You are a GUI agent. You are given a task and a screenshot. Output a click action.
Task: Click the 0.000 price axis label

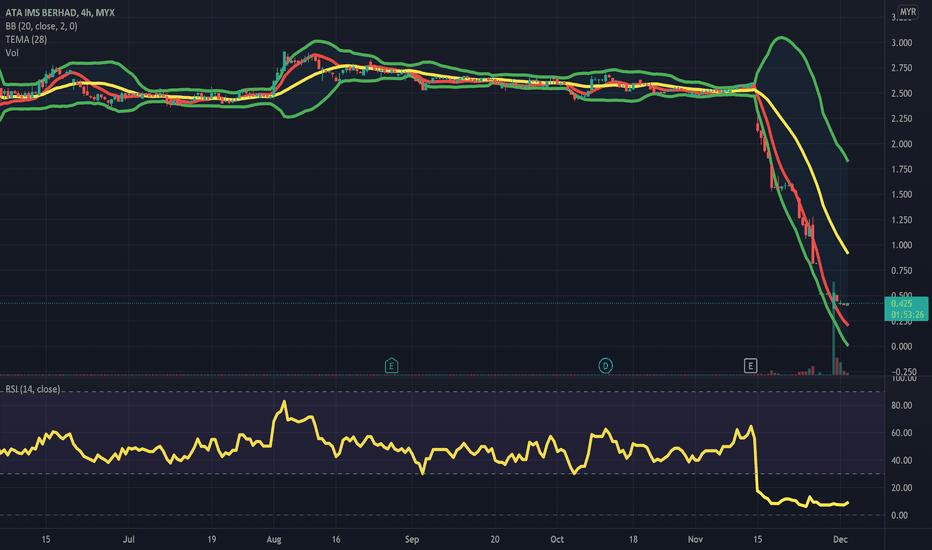click(902, 346)
